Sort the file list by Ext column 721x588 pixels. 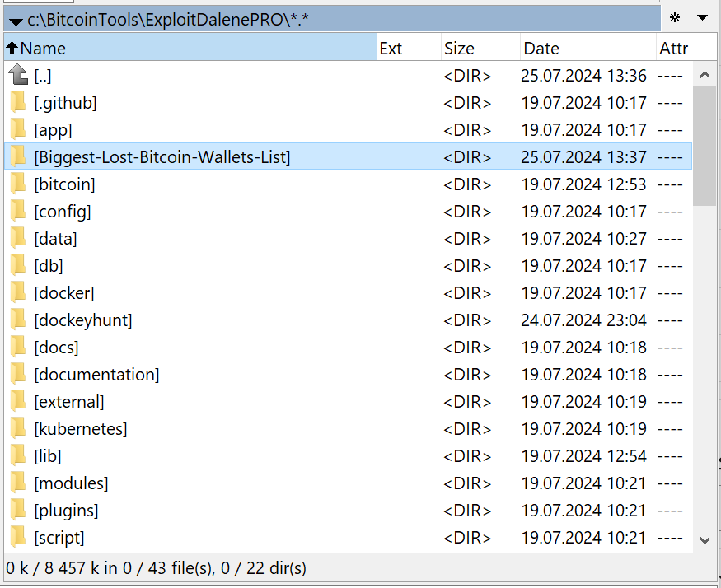point(409,48)
